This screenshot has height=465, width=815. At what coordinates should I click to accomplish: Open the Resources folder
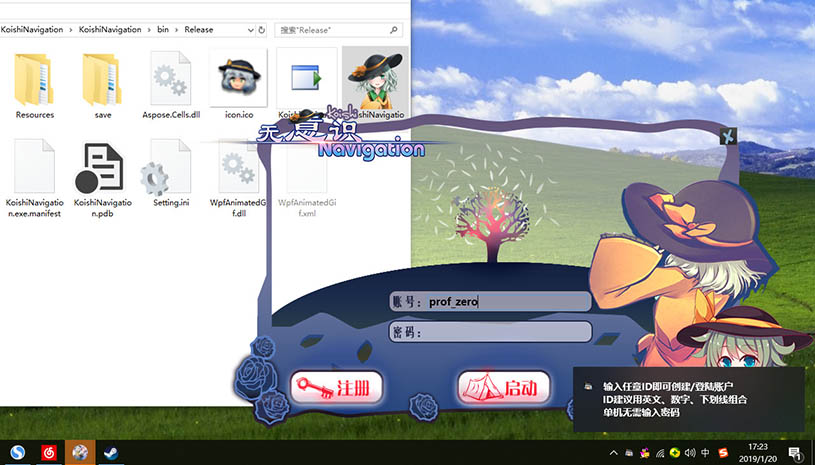pyautogui.click(x=35, y=85)
